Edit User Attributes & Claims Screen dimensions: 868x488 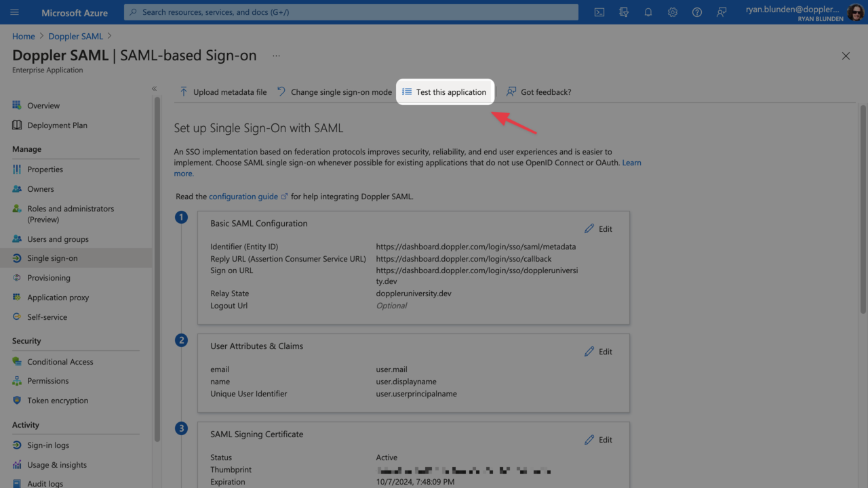599,352
